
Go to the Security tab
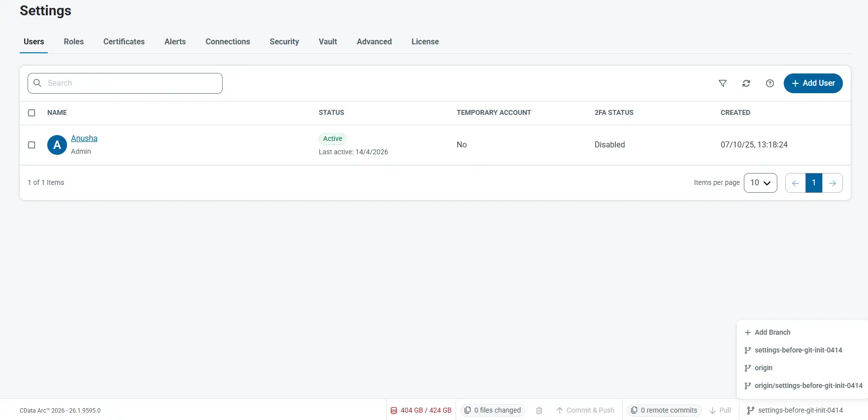284,42
